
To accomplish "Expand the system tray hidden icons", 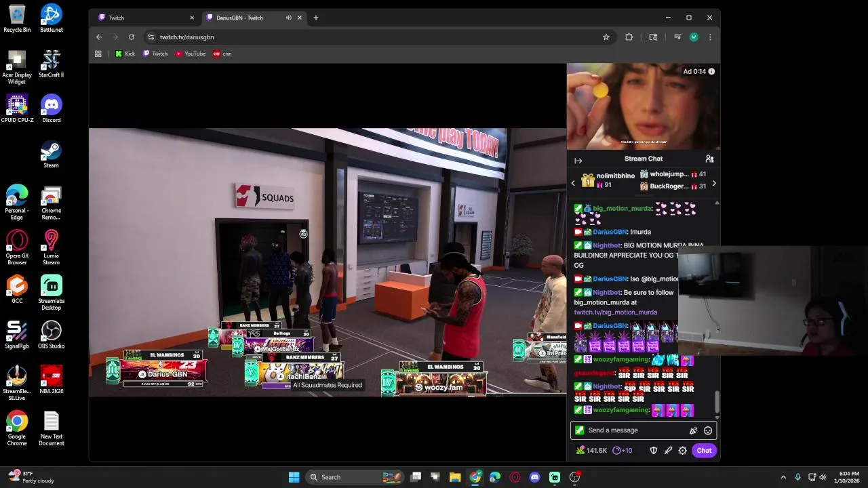I will coord(783,477).
